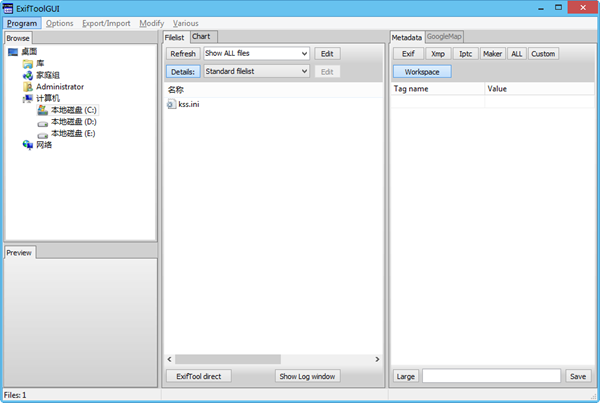Click the Libraries folder icon in tree

pyautogui.click(x=28, y=64)
